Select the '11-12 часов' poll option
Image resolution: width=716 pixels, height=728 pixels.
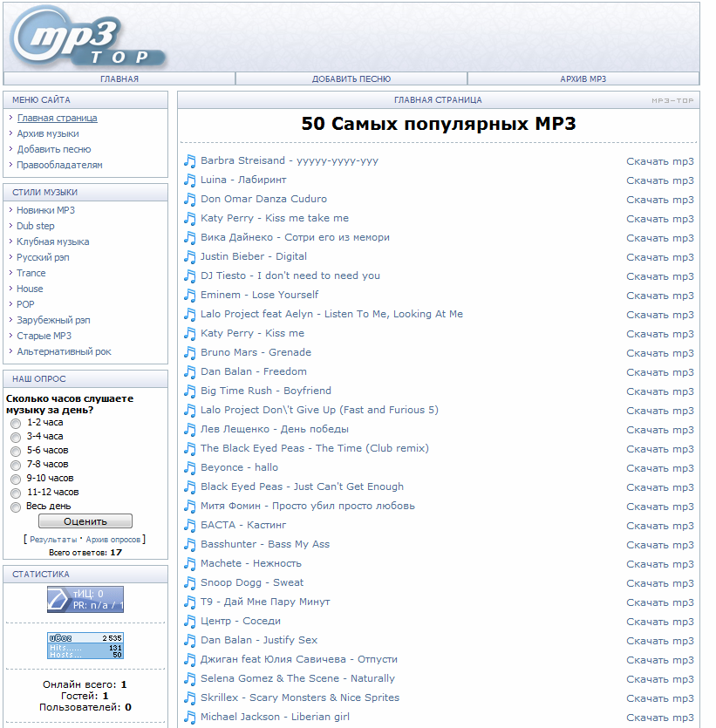point(16,493)
